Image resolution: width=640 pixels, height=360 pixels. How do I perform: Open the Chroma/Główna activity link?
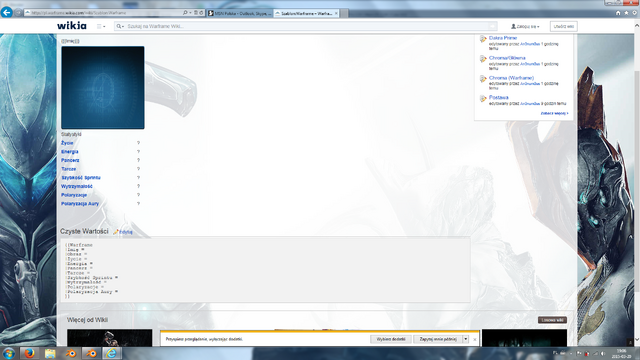pyautogui.click(x=507, y=58)
